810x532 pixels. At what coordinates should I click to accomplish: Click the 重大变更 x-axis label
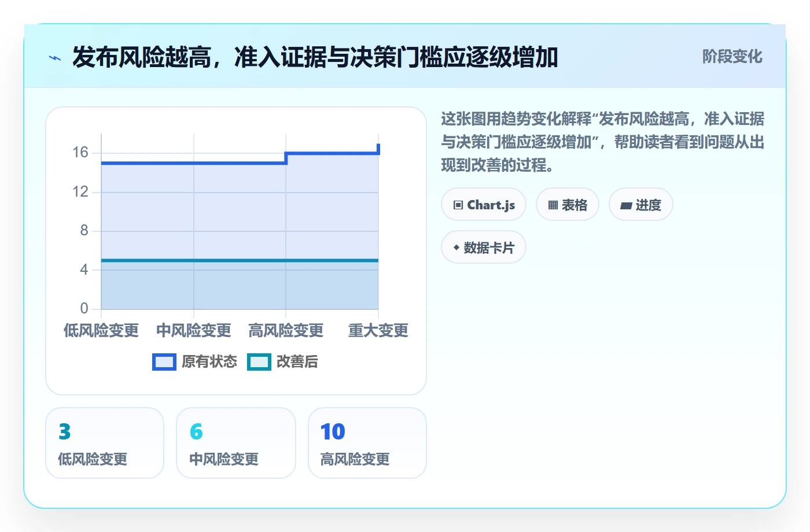[x=378, y=331]
